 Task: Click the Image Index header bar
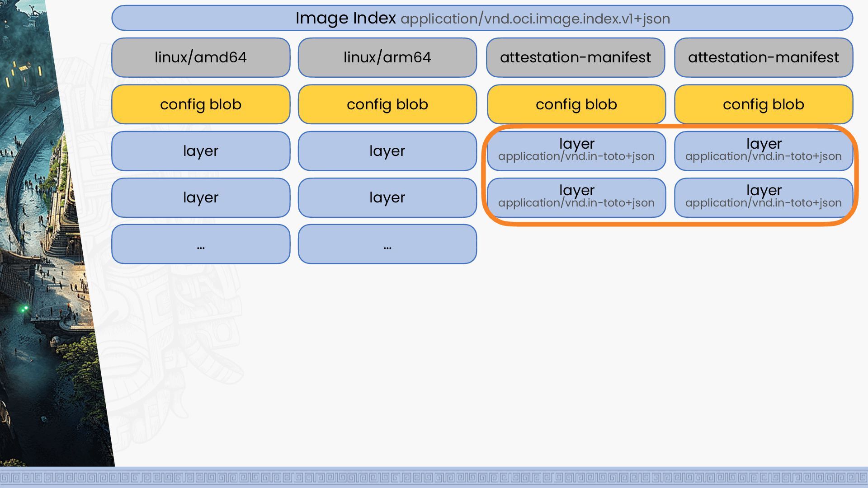pos(482,19)
